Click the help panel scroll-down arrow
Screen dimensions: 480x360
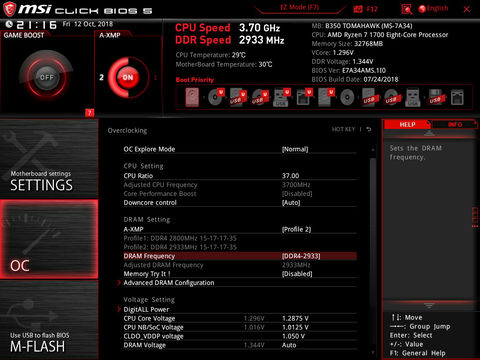click(x=429, y=305)
